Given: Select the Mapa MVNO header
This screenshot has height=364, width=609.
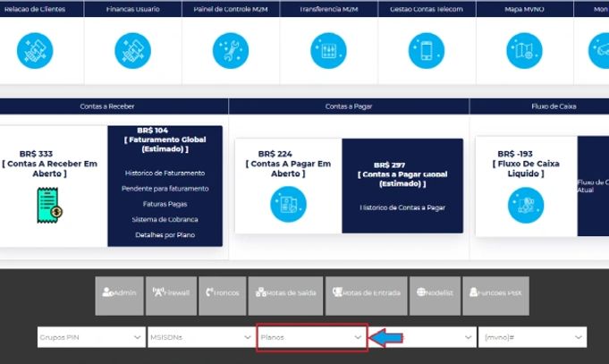Looking at the screenshot, I should pyautogui.click(x=524, y=9).
